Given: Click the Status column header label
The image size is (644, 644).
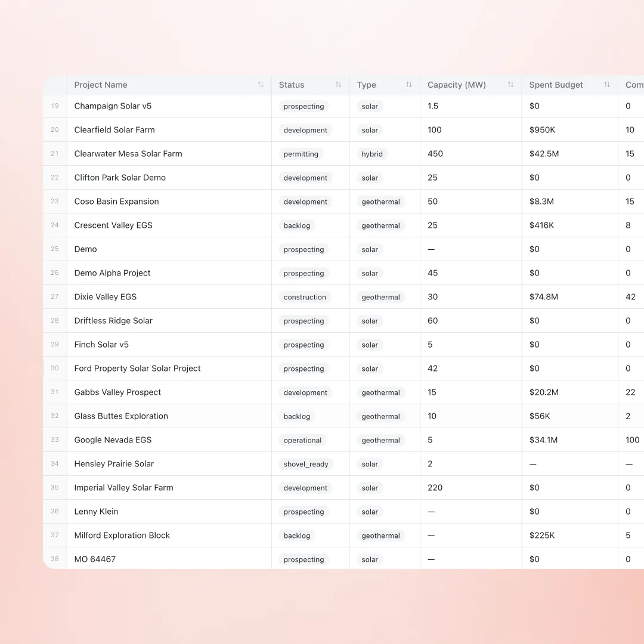Looking at the screenshot, I should [x=292, y=85].
